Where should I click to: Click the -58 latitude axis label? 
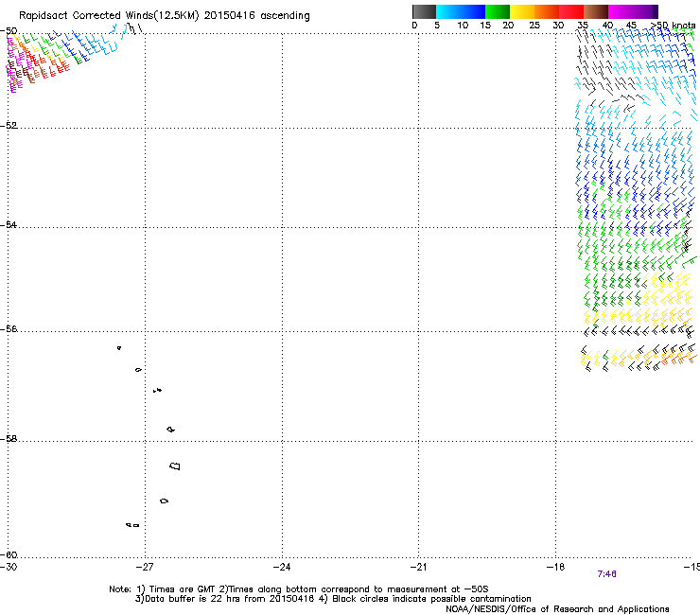9,439
